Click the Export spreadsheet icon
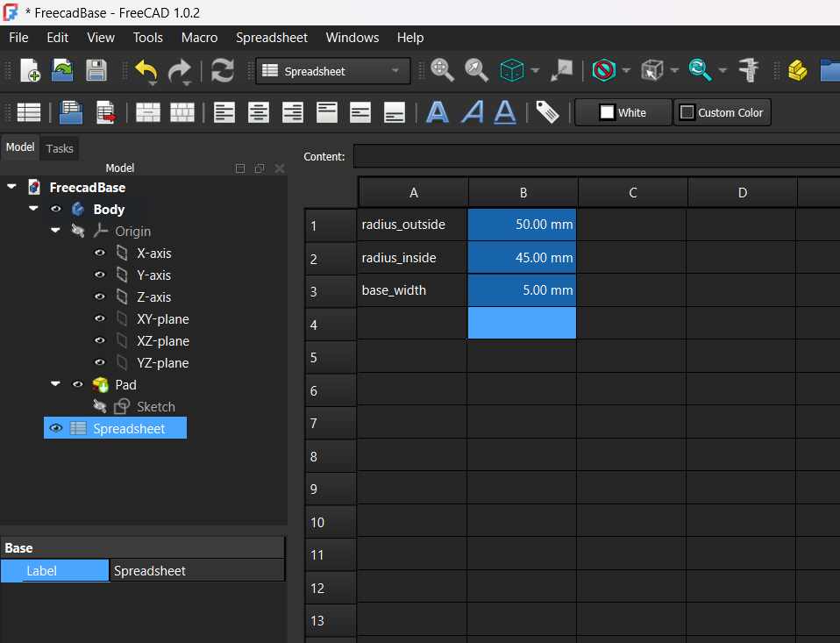The height and width of the screenshot is (643, 840). click(x=106, y=112)
